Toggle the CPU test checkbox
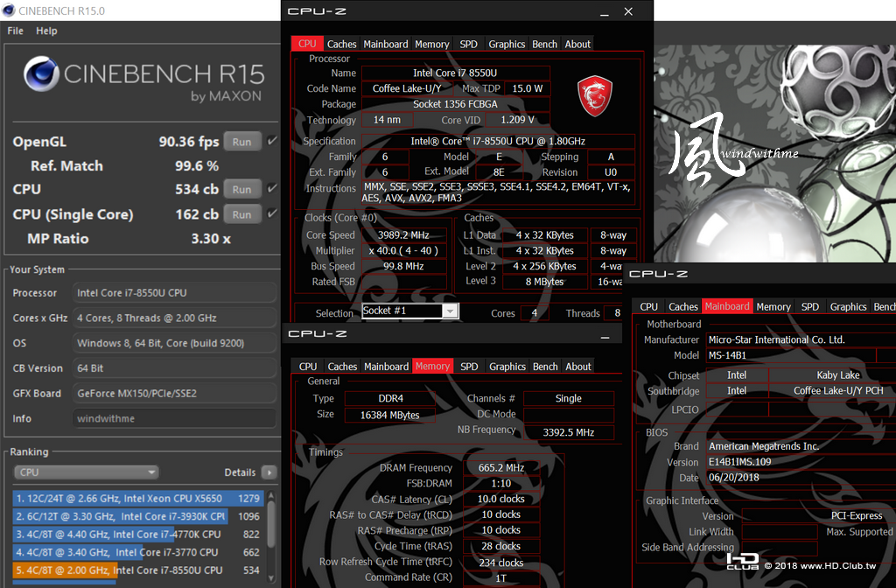The height and width of the screenshot is (588, 896). (273, 188)
